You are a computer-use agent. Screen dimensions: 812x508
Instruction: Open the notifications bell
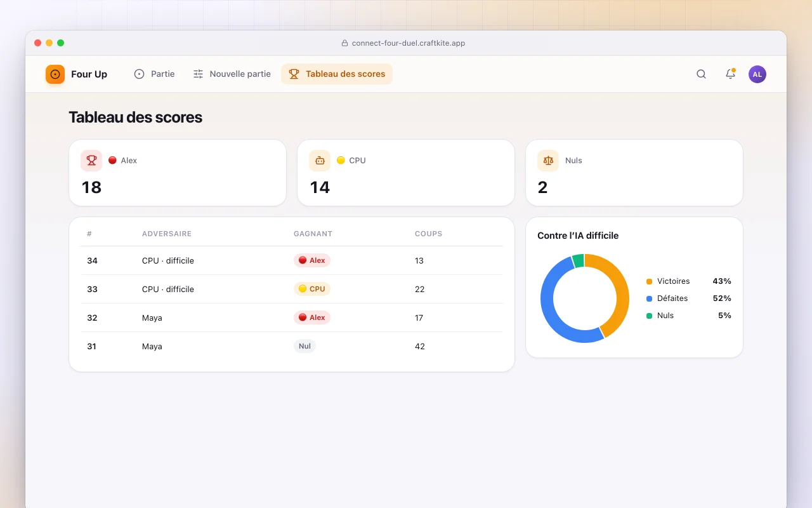click(730, 74)
